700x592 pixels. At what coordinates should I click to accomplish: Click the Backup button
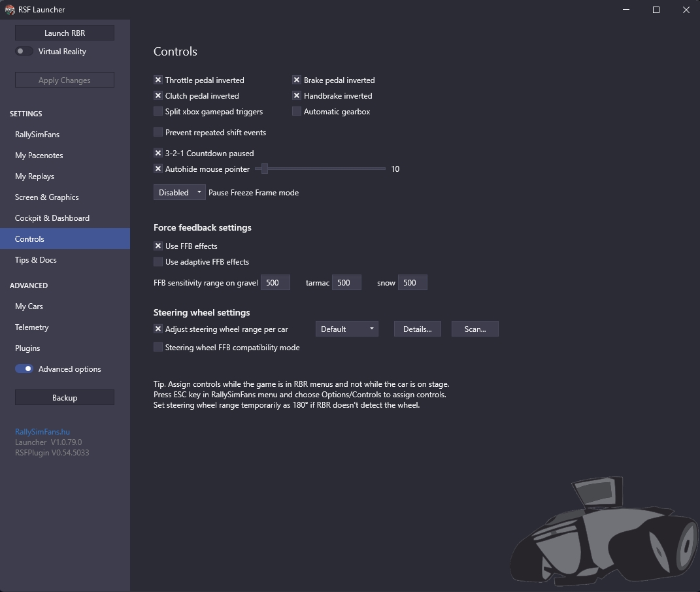65,398
